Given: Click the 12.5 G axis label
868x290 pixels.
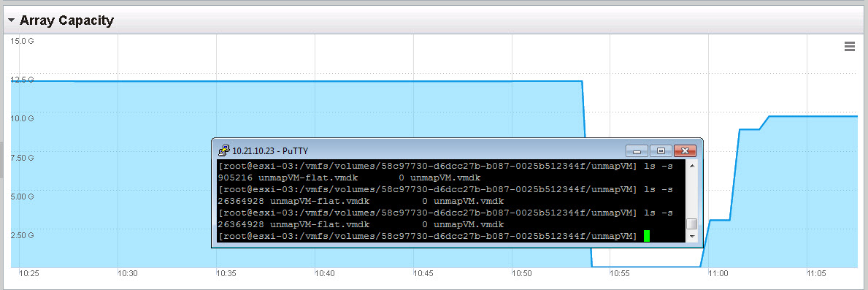Looking at the screenshot, I should click(23, 80).
